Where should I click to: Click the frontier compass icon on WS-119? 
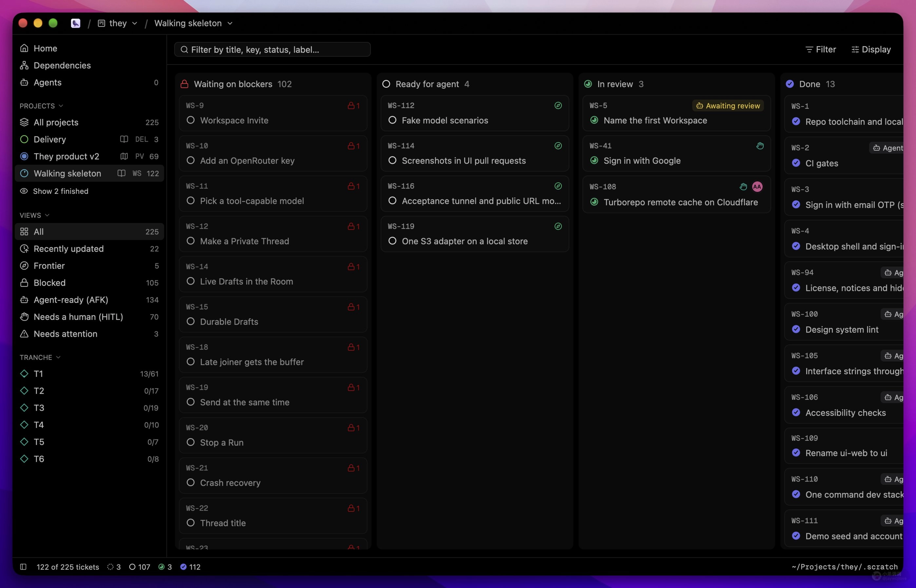[558, 227]
